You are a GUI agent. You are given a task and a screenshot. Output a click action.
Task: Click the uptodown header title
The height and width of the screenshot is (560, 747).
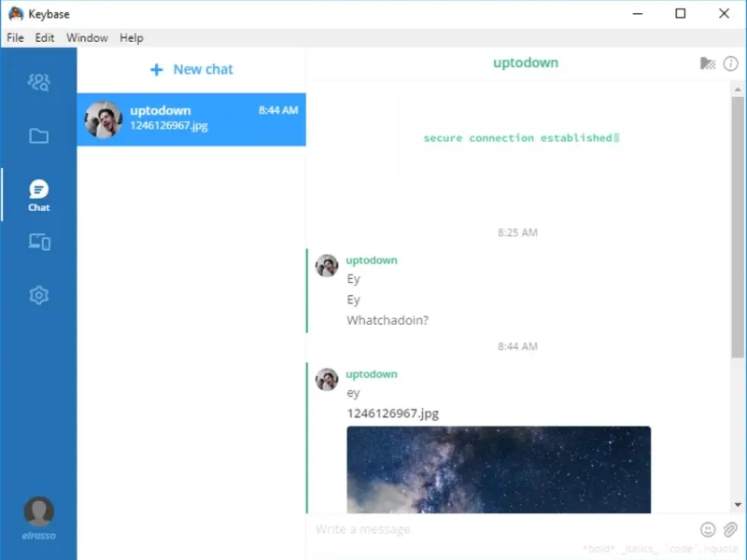pos(526,63)
